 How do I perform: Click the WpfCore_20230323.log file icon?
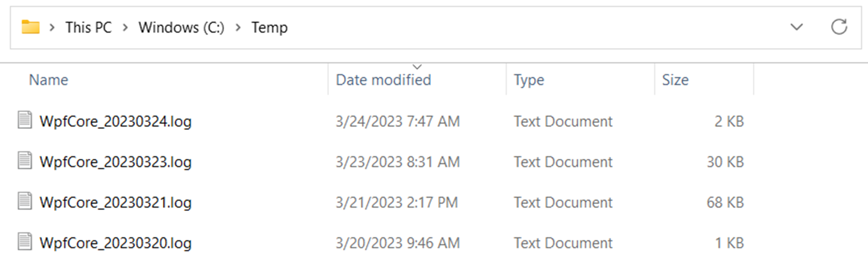25,161
